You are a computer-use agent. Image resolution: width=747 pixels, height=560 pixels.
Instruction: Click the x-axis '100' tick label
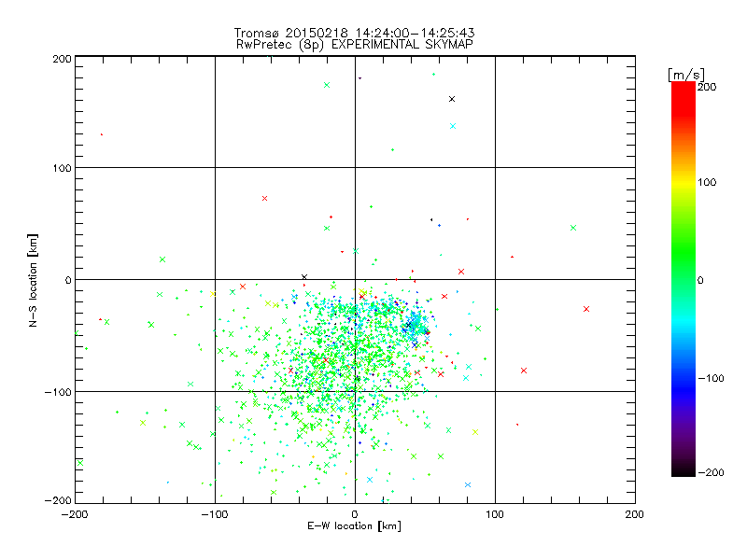click(495, 514)
